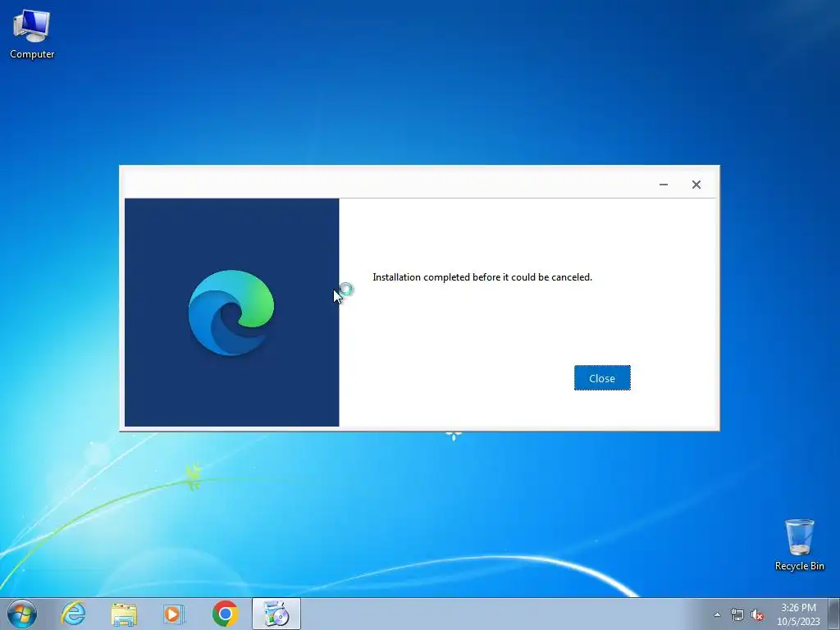The image size is (840, 630).
Task: Minimize the Edge installer window
Action: pos(663,185)
